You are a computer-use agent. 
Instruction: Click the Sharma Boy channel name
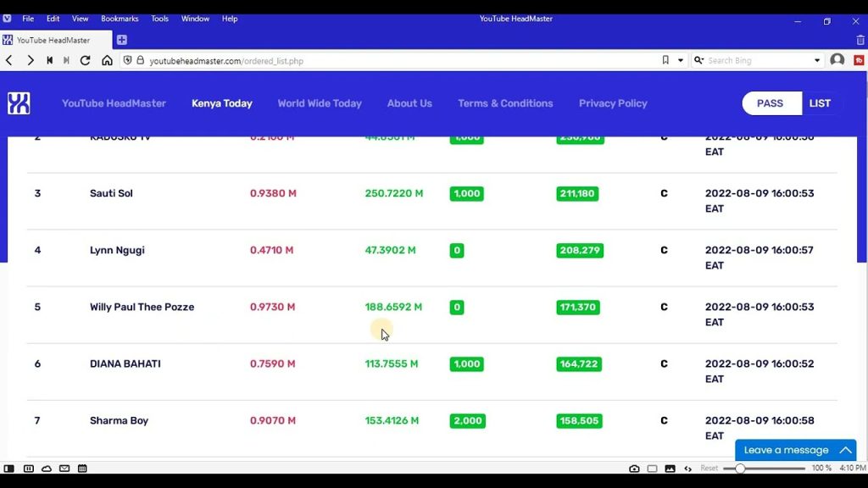coord(119,421)
